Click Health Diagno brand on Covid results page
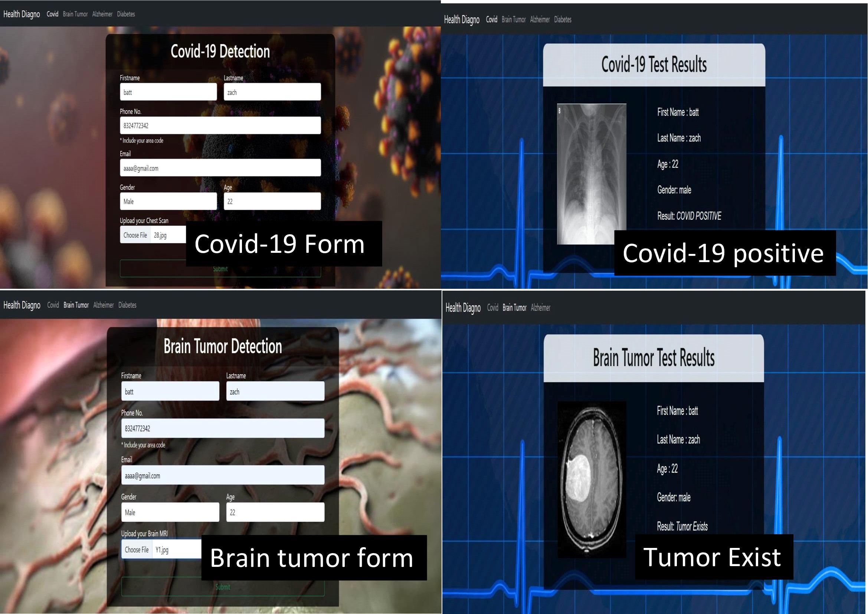Viewport: 868px width, 614px height. [x=462, y=19]
